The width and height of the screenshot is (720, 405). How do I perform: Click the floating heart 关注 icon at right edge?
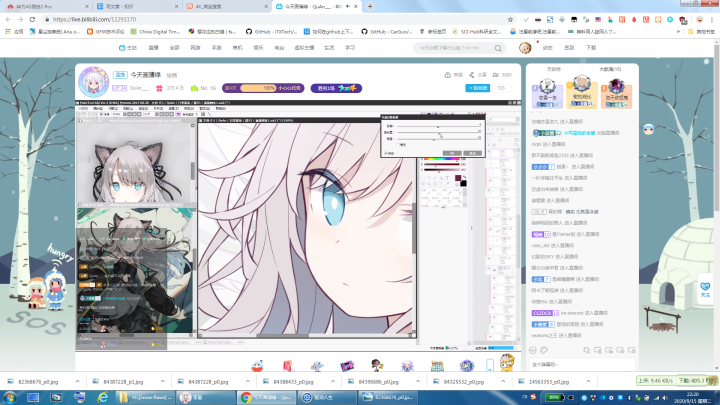click(x=705, y=288)
